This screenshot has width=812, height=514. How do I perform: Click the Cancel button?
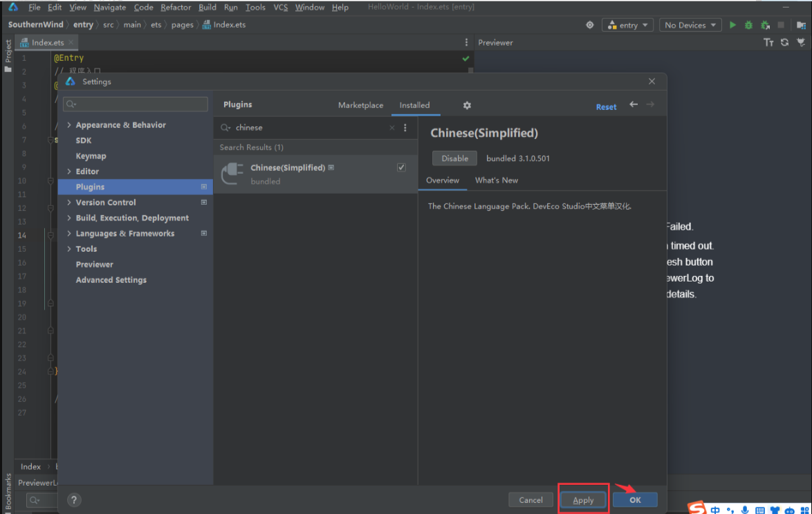(530, 500)
